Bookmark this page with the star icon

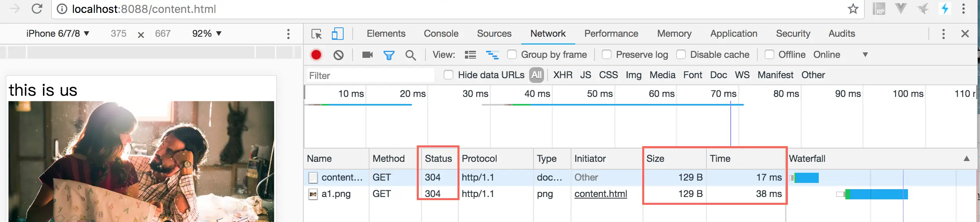click(x=853, y=9)
